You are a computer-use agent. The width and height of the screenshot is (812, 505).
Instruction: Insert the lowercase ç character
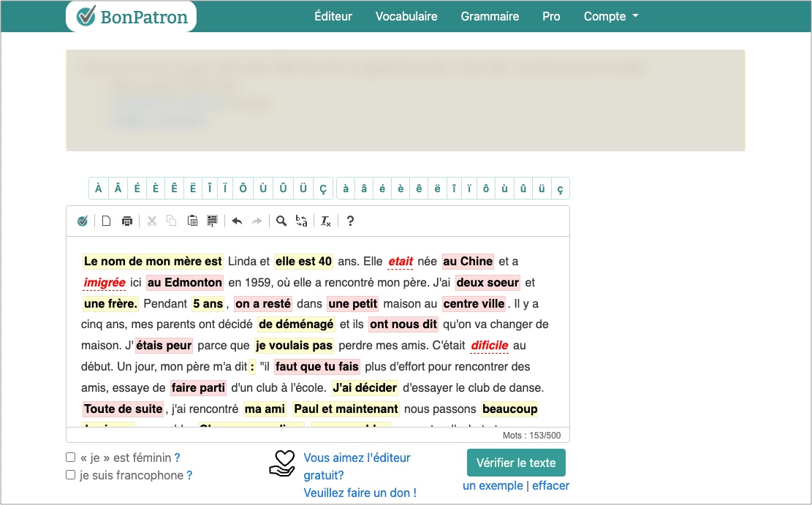(x=560, y=189)
